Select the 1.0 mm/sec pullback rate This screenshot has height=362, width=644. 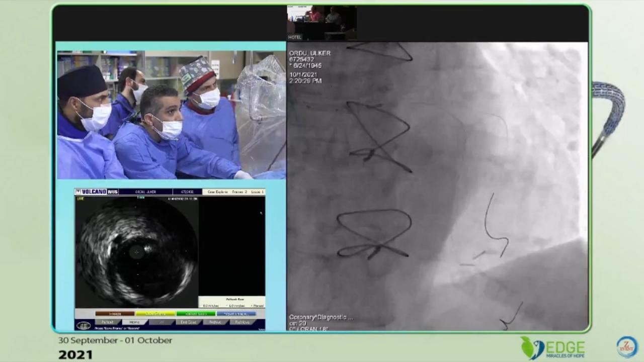point(237,306)
